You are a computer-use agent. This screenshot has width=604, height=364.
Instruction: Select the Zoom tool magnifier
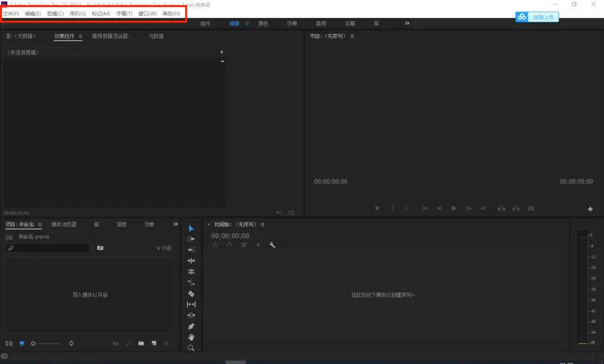[191, 348]
